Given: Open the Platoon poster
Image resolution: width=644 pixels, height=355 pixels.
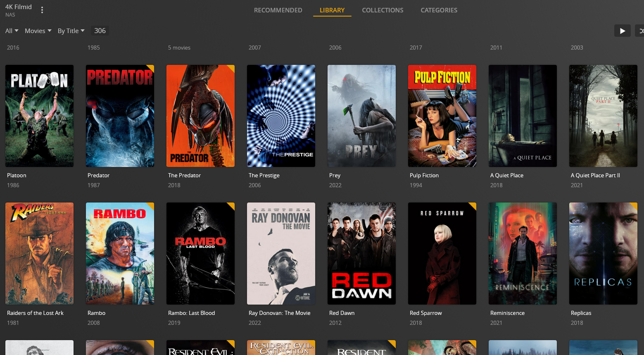Looking at the screenshot, I should (39, 116).
